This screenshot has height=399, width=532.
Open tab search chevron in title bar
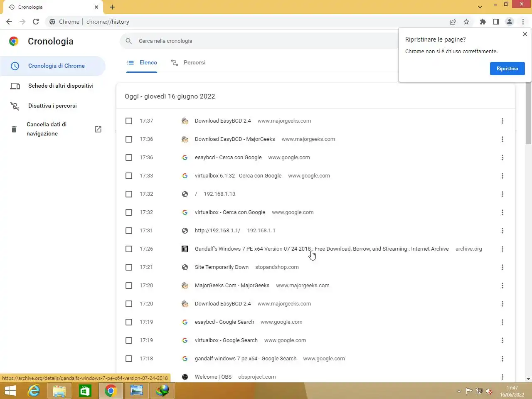coord(480,7)
